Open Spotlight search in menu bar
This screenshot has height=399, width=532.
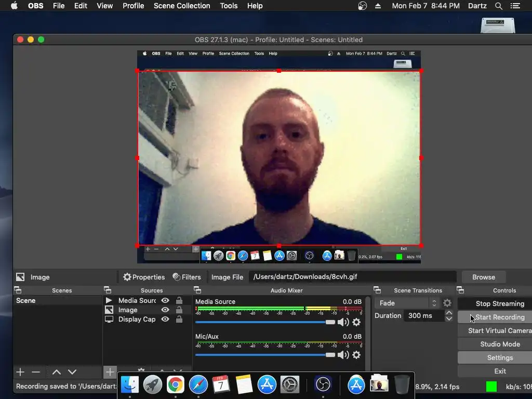[498, 6]
